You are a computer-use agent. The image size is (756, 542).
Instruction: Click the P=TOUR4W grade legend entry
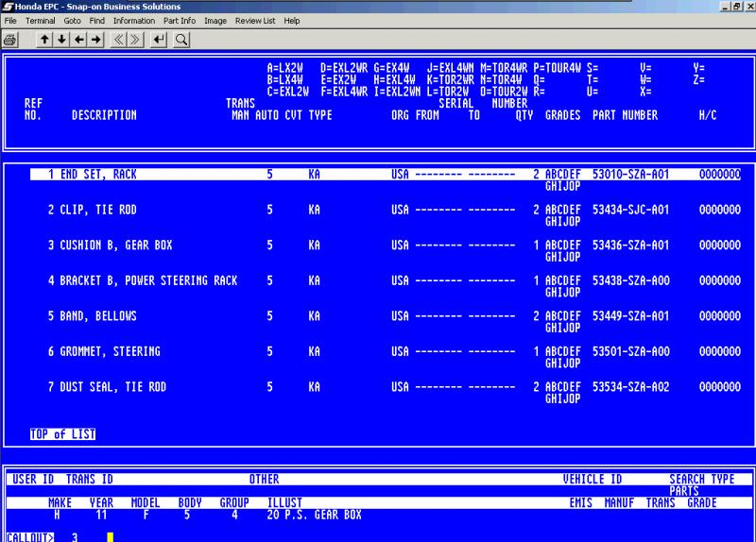[x=557, y=68]
